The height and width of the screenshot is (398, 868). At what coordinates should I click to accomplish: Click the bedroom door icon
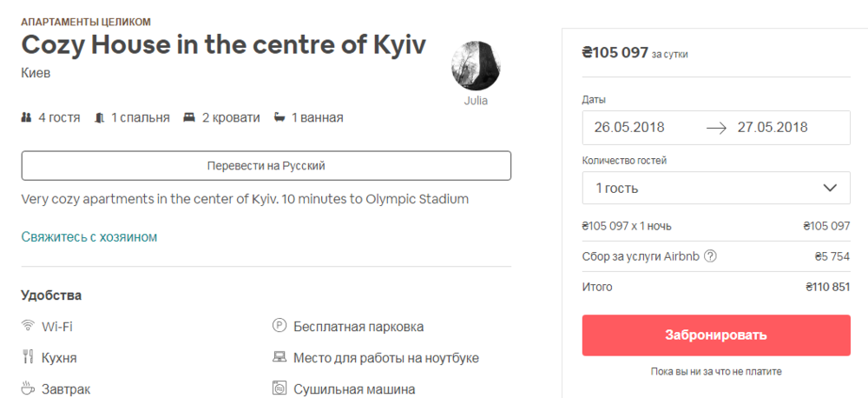click(x=100, y=117)
